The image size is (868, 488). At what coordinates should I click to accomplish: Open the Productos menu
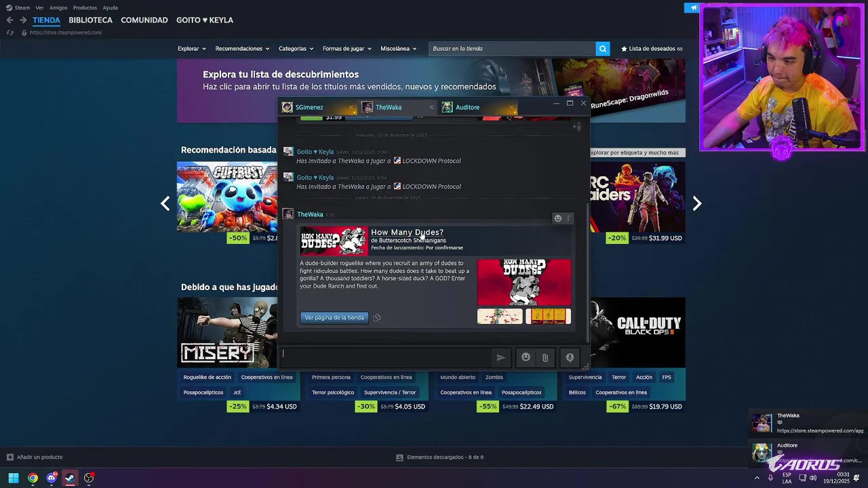pyautogui.click(x=85, y=8)
